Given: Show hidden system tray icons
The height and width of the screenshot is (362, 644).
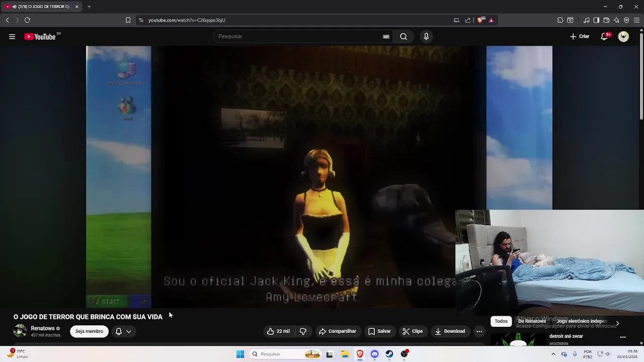Looking at the screenshot, I should 553,354.
